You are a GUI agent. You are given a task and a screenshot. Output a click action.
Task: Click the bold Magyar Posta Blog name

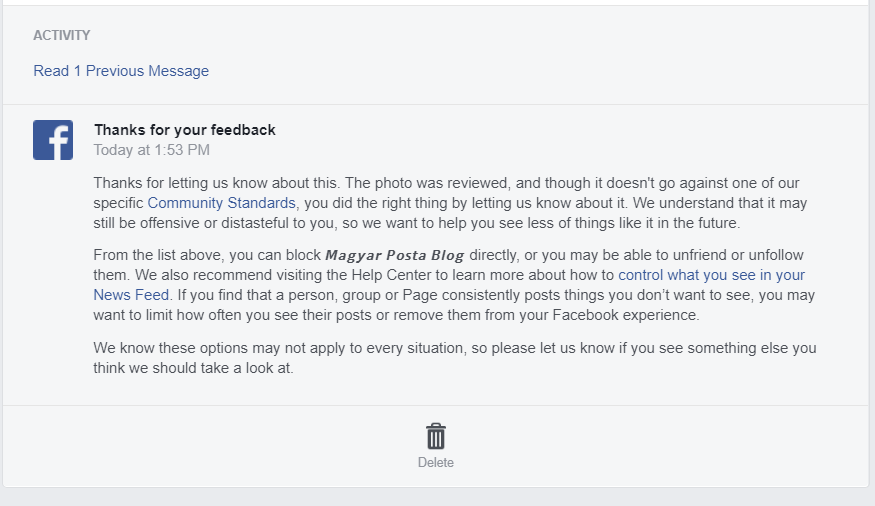click(x=395, y=255)
